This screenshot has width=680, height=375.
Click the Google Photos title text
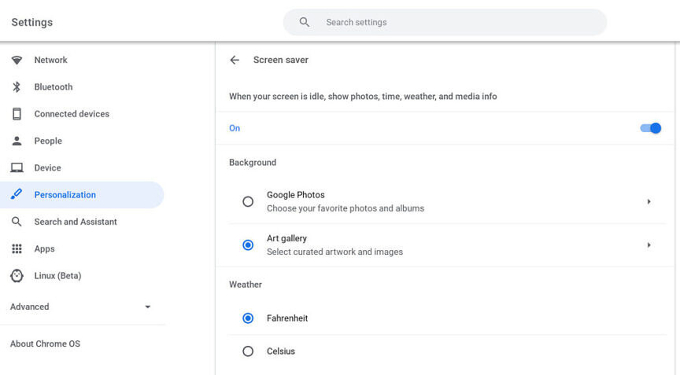[295, 195]
